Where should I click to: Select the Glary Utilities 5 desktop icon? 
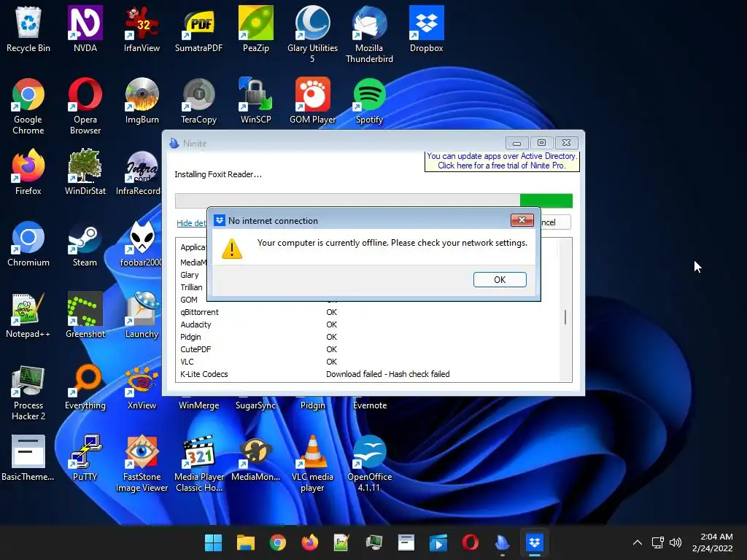[x=312, y=34]
